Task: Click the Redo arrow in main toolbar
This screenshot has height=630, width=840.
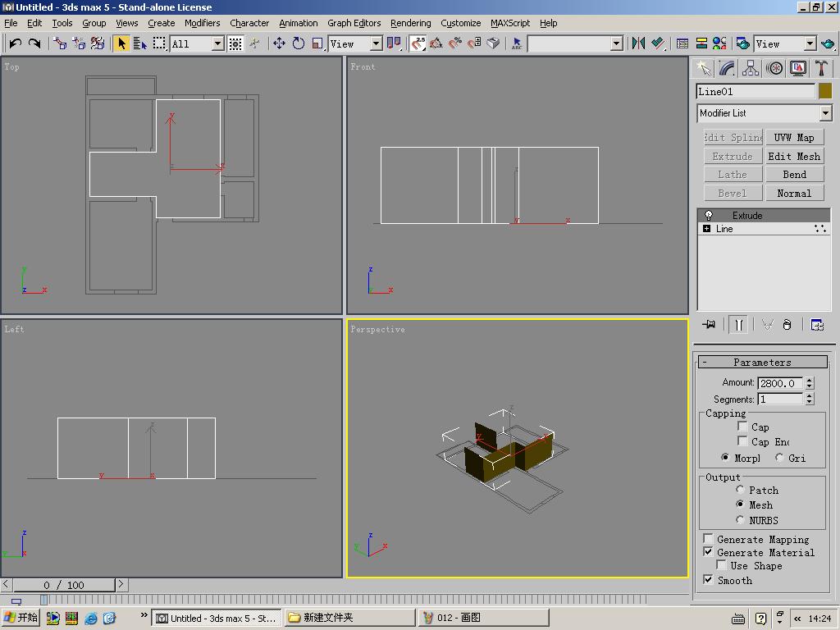Action: pyautogui.click(x=34, y=43)
